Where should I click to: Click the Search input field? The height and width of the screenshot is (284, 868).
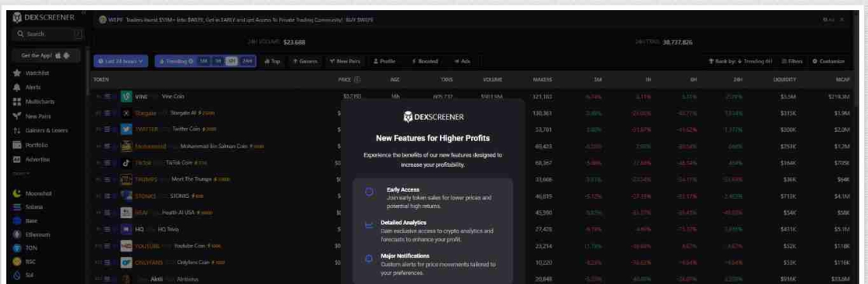49,34
